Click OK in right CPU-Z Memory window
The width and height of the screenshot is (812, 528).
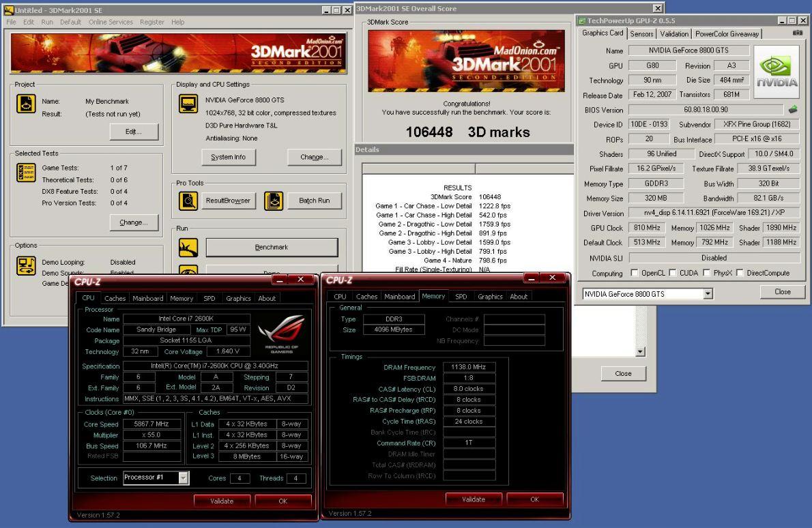pyautogui.click(x=534, y=499)
